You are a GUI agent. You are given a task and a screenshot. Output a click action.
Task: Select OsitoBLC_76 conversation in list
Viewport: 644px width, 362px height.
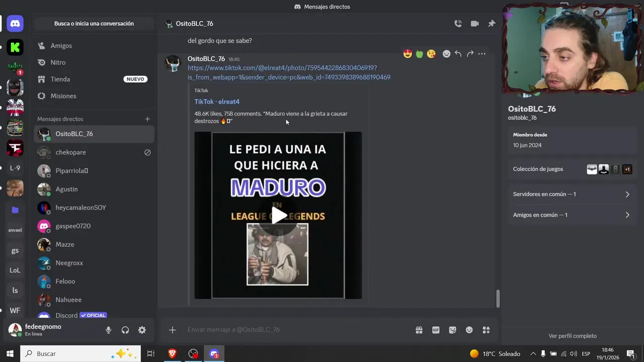pyautogui.click(x=94, y=134)
